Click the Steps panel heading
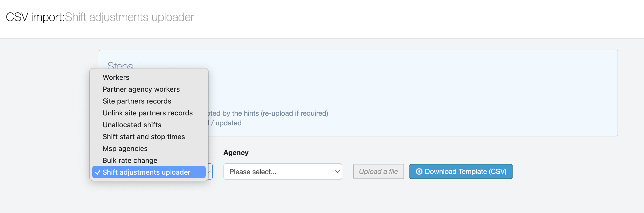644x213 pixels. [x=120, y=66]
